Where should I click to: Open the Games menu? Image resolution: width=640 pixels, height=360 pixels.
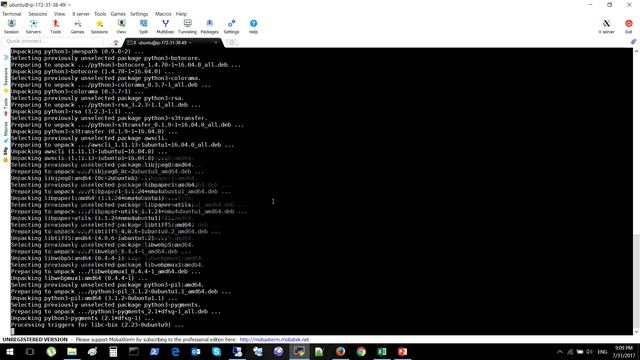click(x=118, y=14)
